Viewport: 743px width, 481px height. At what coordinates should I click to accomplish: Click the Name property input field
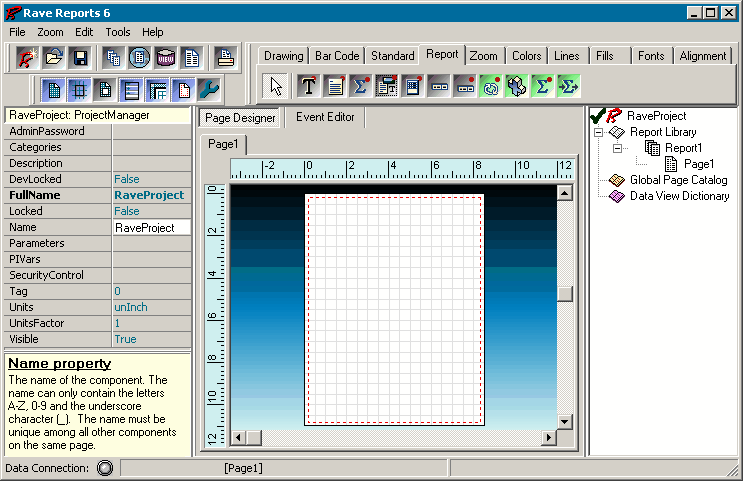[152, 227]
